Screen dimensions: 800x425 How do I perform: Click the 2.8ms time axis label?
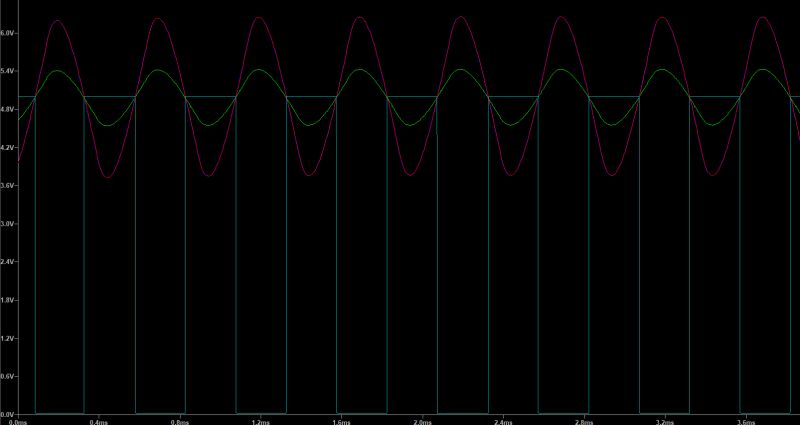pyautogui.click(x=584, y=422)
